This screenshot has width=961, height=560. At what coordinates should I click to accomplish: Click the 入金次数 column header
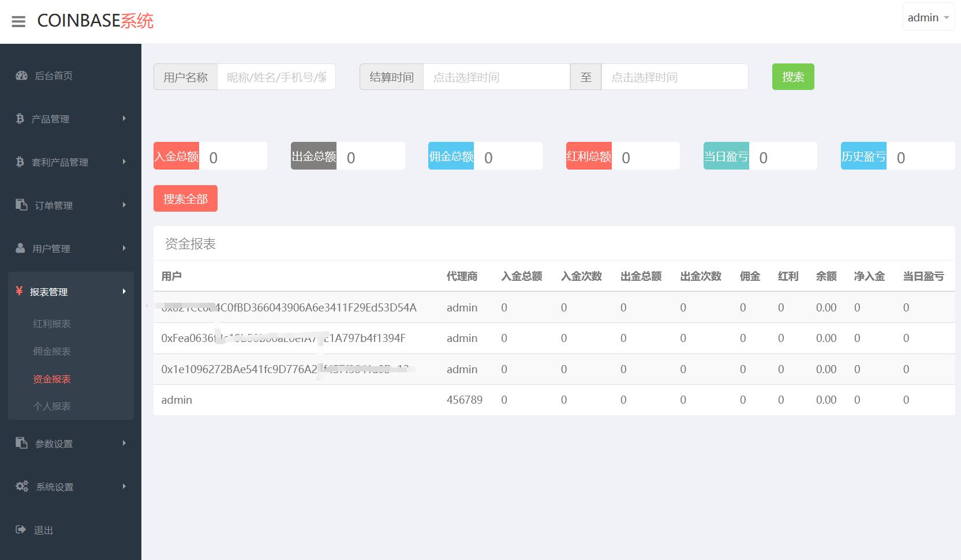(x=581, y=276)
